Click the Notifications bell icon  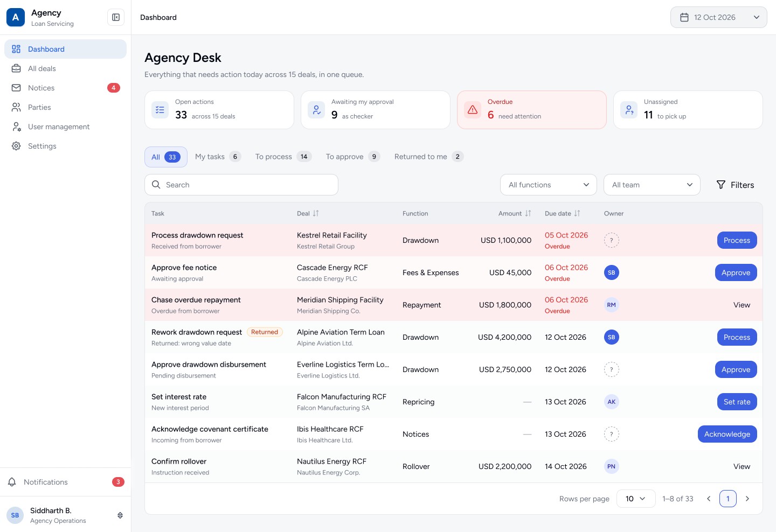pos(12,482)
